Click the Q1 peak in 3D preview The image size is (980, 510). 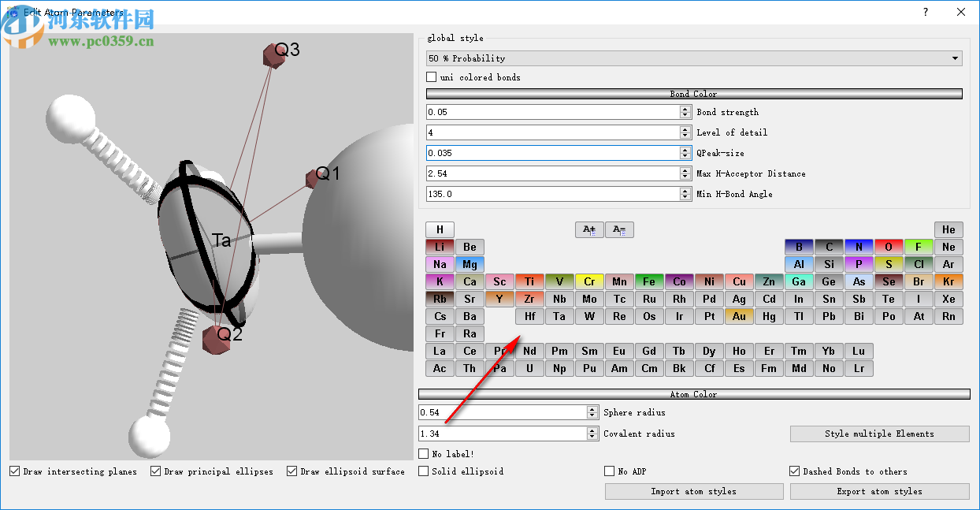tap(311, 179)
